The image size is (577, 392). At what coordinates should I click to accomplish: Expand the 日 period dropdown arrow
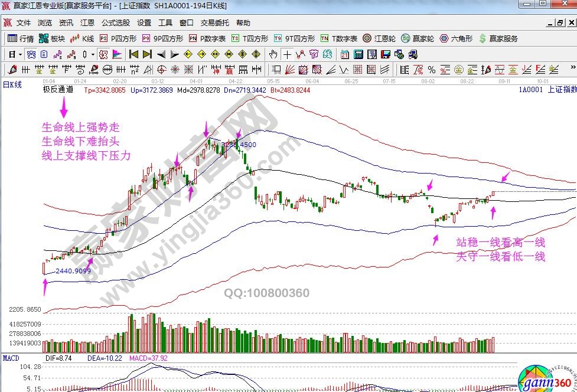point(20,54)
